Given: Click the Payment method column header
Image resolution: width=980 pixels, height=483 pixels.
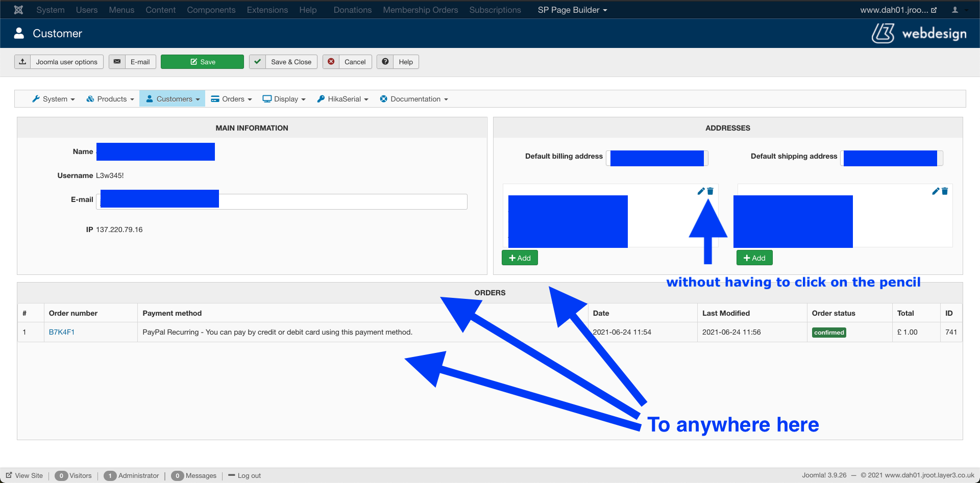Looking at the screenshot, I should pyautogui.click(x=172, y=313).
